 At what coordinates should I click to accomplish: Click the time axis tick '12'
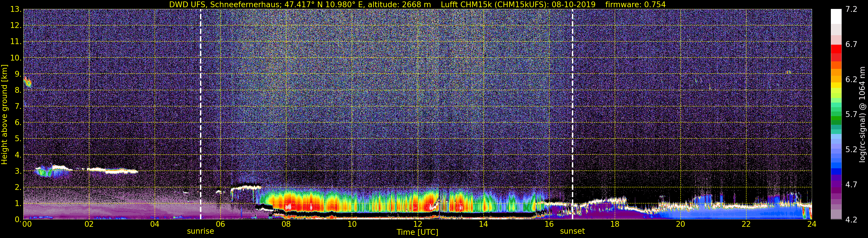tap(417, 224)
